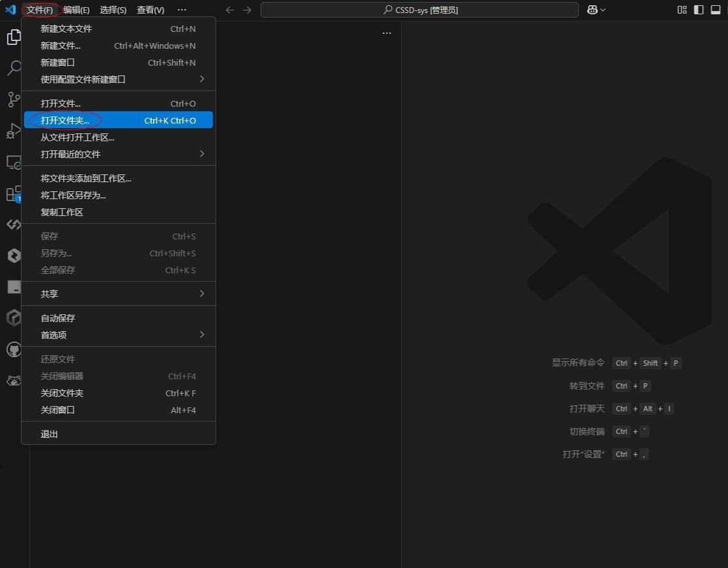This screenshot has height=568, width=728.
Task: Click the CSSD-sys command center search box
Action: pos(419,10)
